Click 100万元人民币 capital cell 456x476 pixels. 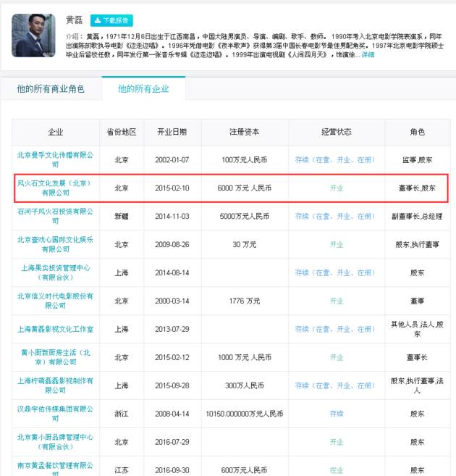tap(245, 159)
